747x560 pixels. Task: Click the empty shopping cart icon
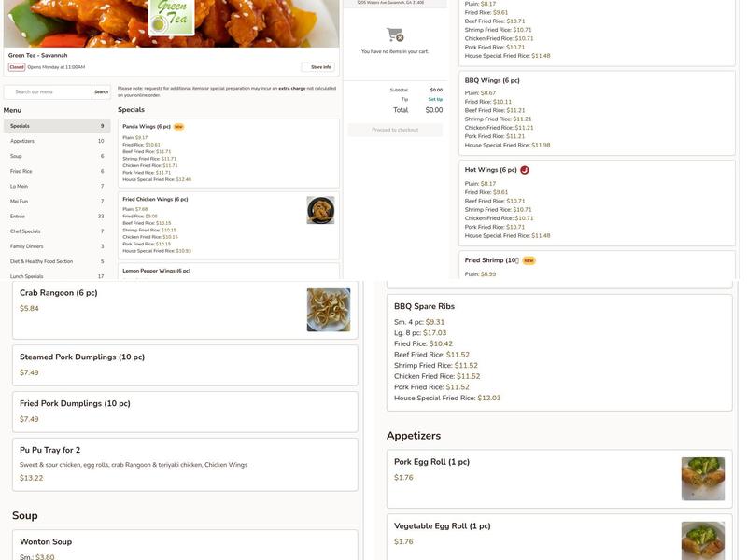coord(395,35)
